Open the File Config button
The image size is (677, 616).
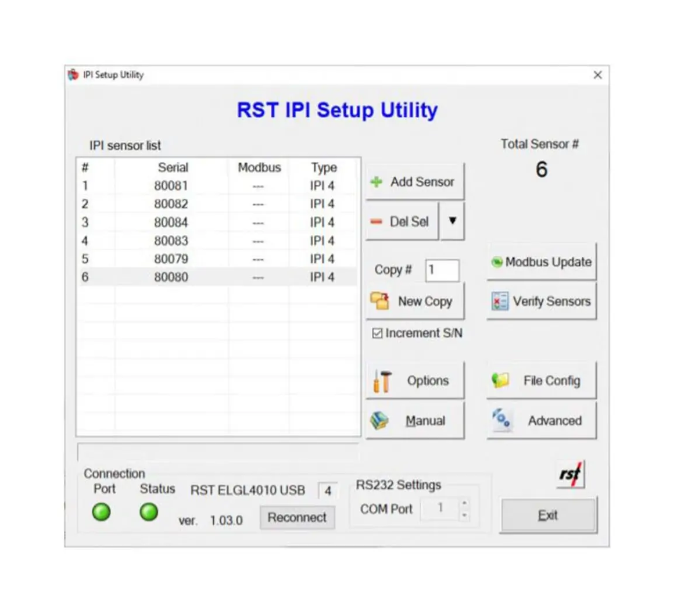coord(542,381)
